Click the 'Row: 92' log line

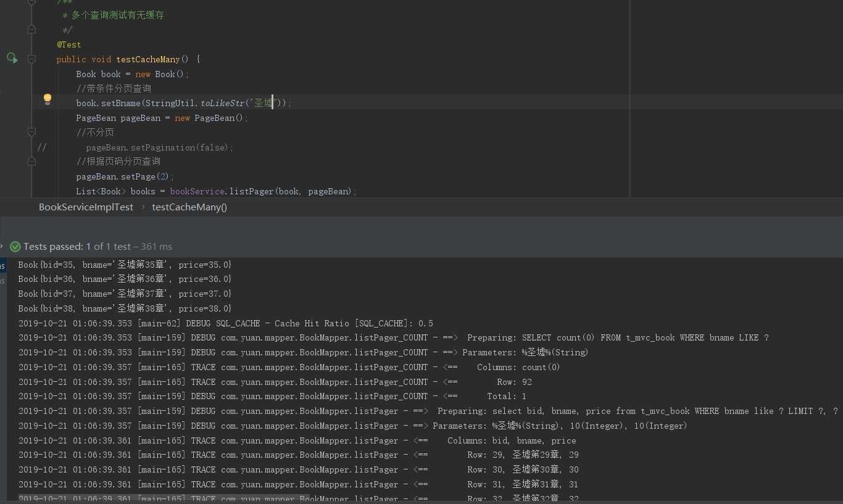tap(275, 382)
